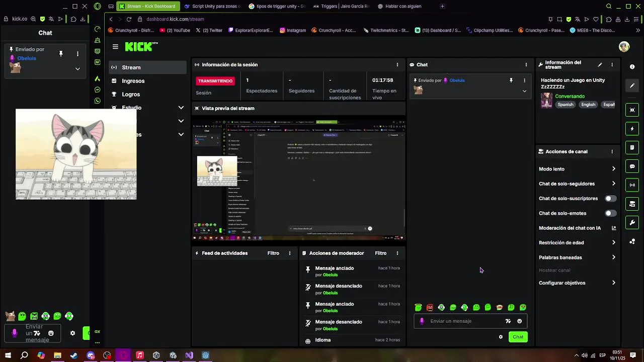Click the TRANSMITIENDO status badge

point(215,81)
